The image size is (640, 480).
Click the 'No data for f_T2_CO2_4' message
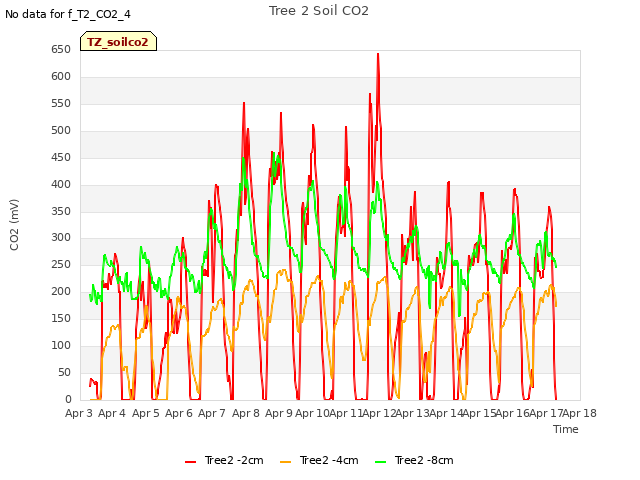[x=68, y=14]
